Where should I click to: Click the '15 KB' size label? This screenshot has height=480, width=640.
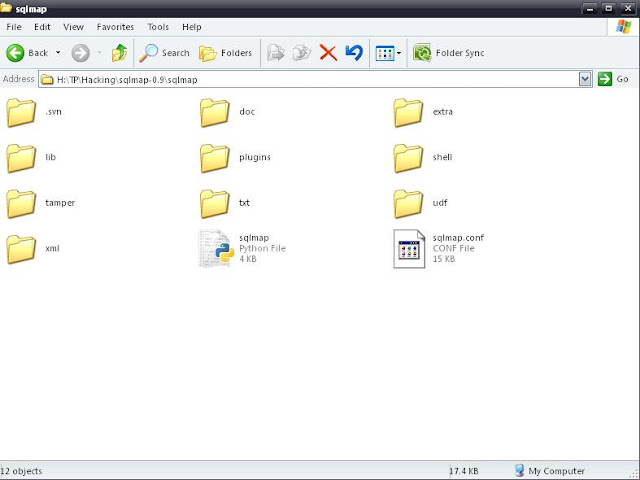(x=444, y=259)
